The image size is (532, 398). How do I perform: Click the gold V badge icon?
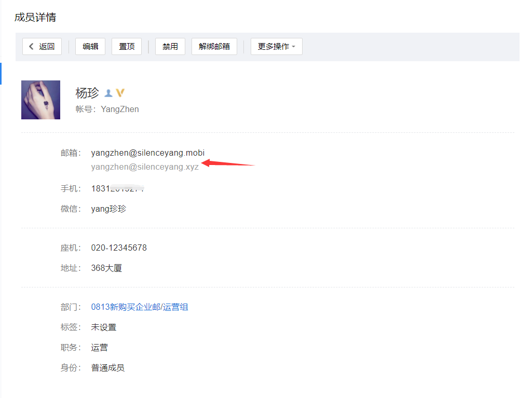(x=120, y=93)
